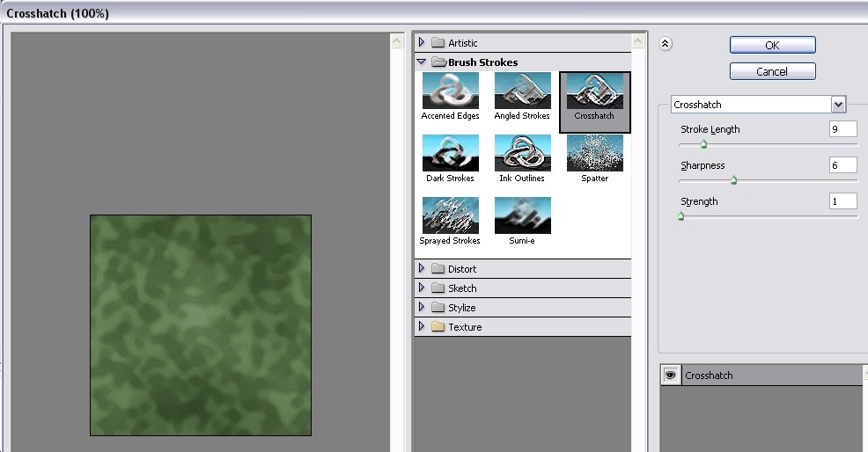Click the Sketch category label
Image resolution: width=868 pixels, height=452 pixels.
[462, 288]
